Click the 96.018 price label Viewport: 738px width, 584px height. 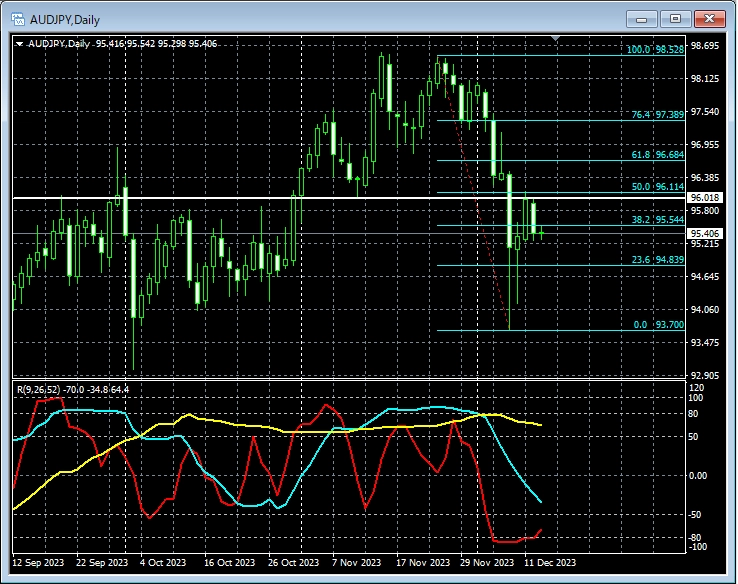[x=704, y=198]
